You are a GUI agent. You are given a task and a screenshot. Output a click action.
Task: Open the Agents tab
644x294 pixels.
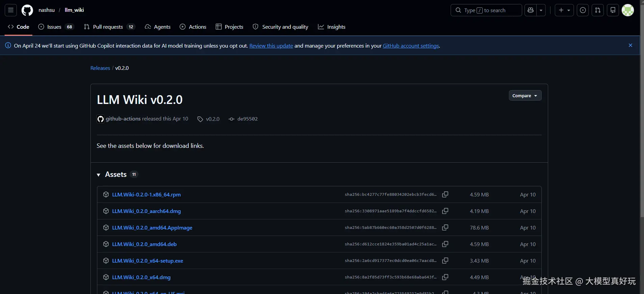click(x=158, y=27)
